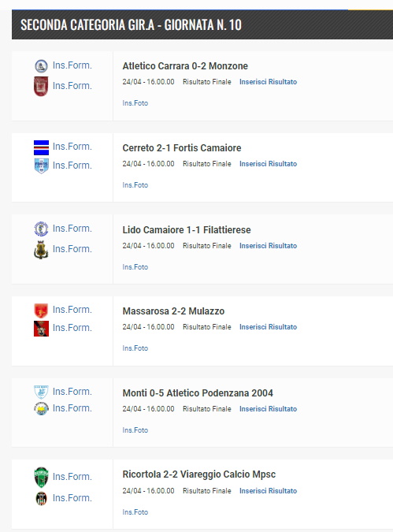Click the Cerreto blue striped flag logo
Screen dimensions: 393x532
click(42, 147)
